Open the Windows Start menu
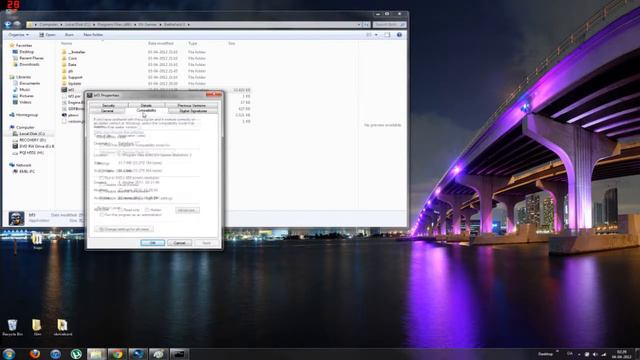This screenshot has width=640, height=360. pos(9,353)
